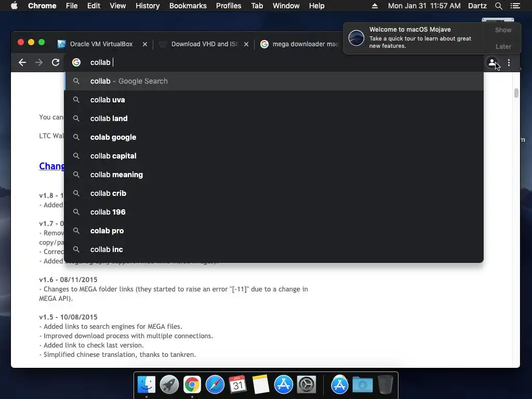Reload the page with the refresh icon
Image resolution: width=532 pixels, height=399 pixels.
click(56, 62)
